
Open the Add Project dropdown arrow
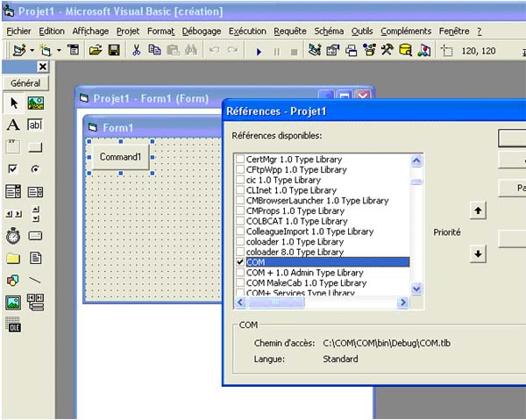tap(32, 51)
